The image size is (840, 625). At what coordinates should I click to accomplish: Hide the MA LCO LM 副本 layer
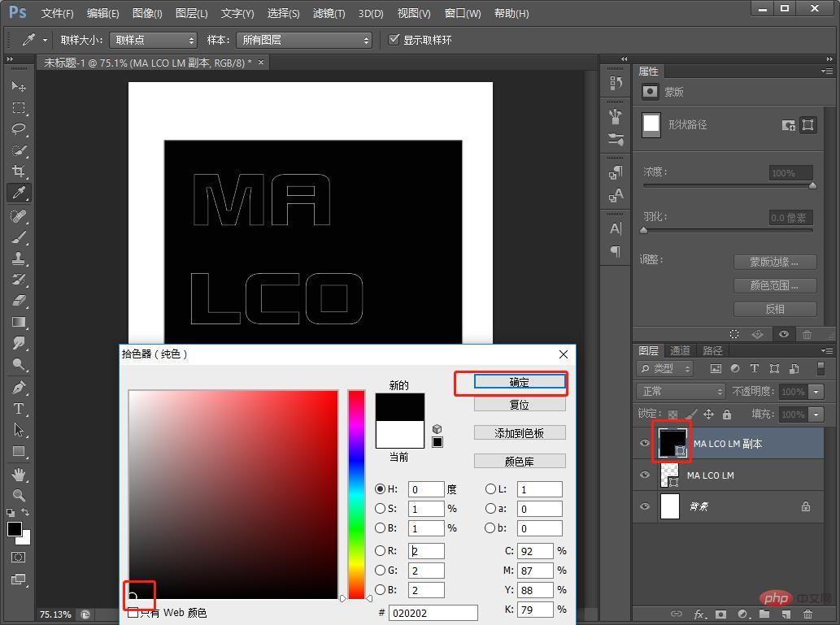pos(645,443)
